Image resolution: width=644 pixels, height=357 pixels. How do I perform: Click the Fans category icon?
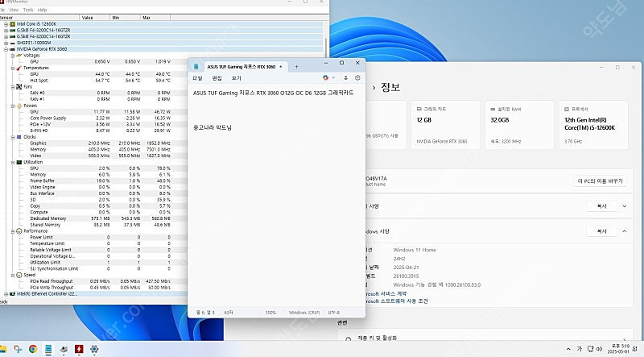click(19, 87)
